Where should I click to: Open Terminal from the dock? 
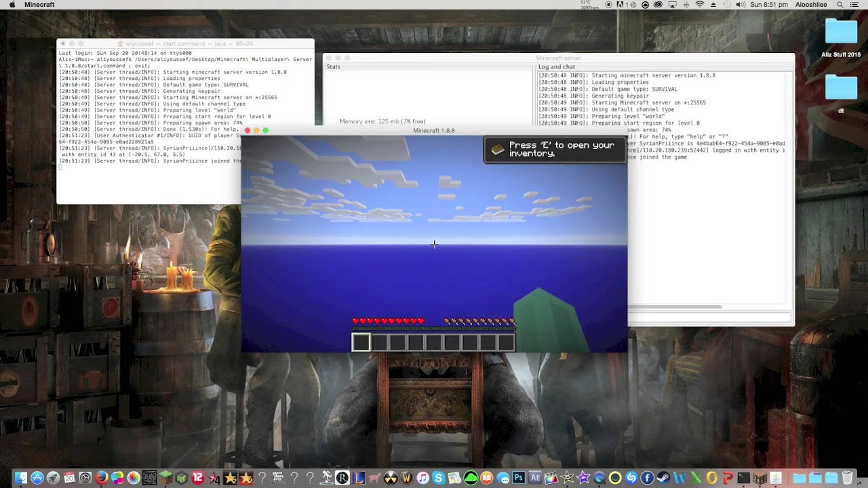(743, 478)
